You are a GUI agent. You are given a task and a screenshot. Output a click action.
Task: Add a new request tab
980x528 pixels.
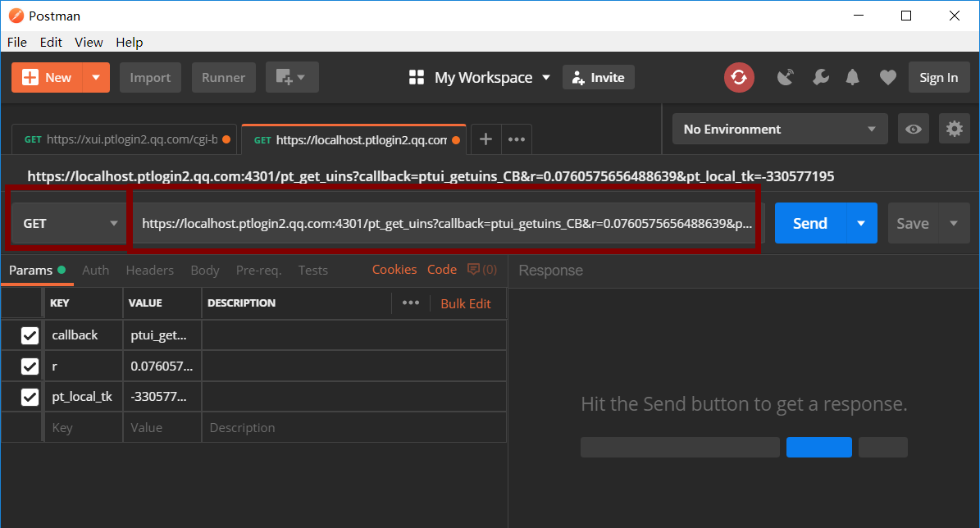coord(485,139)
